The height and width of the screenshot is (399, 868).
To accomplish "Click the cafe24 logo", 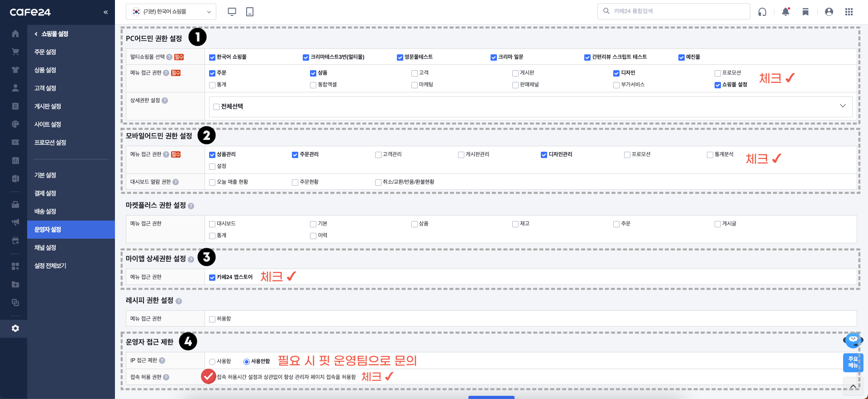I will (30, 12).
